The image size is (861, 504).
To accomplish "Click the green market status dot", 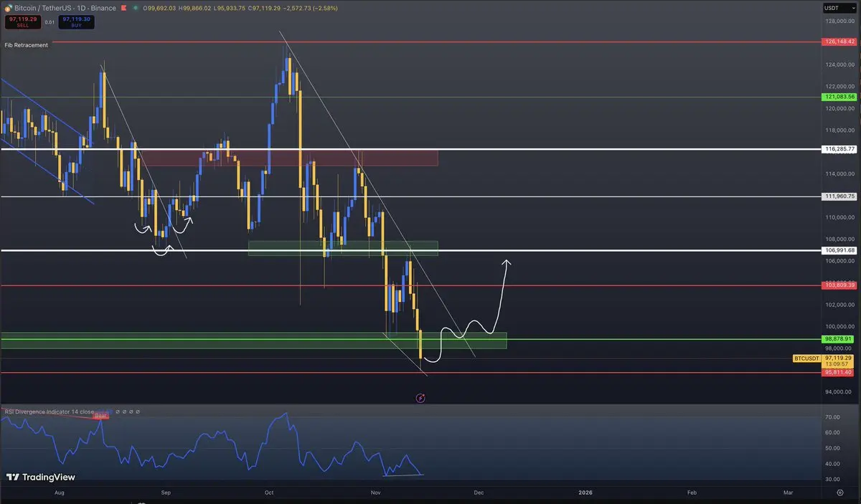I will [x=136, y=9].
